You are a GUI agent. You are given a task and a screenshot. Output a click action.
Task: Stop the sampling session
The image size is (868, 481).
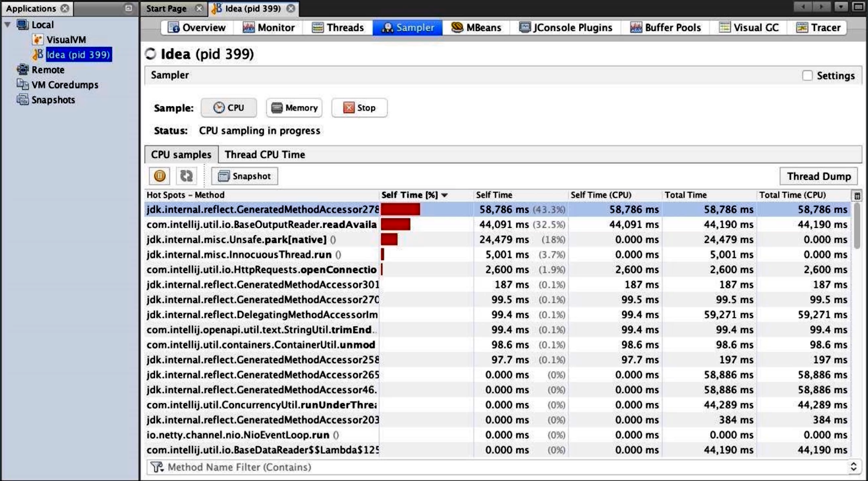pyautogui.click(x=359, y=108)
